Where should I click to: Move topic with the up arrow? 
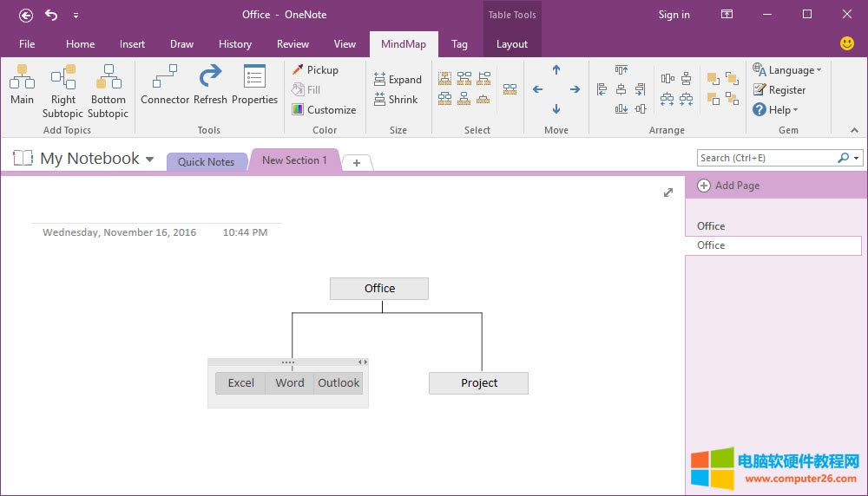pos(556,70)
